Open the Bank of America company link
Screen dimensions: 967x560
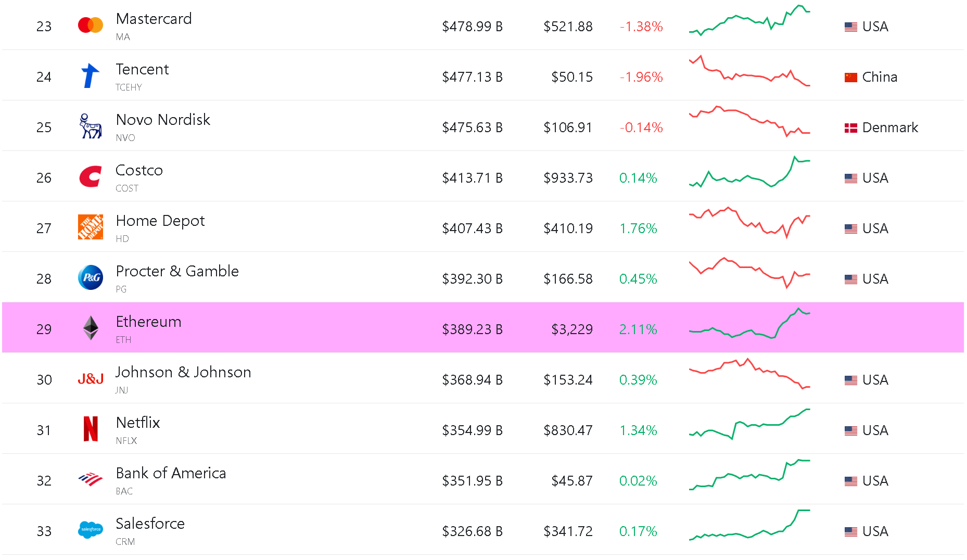[171, 473]
